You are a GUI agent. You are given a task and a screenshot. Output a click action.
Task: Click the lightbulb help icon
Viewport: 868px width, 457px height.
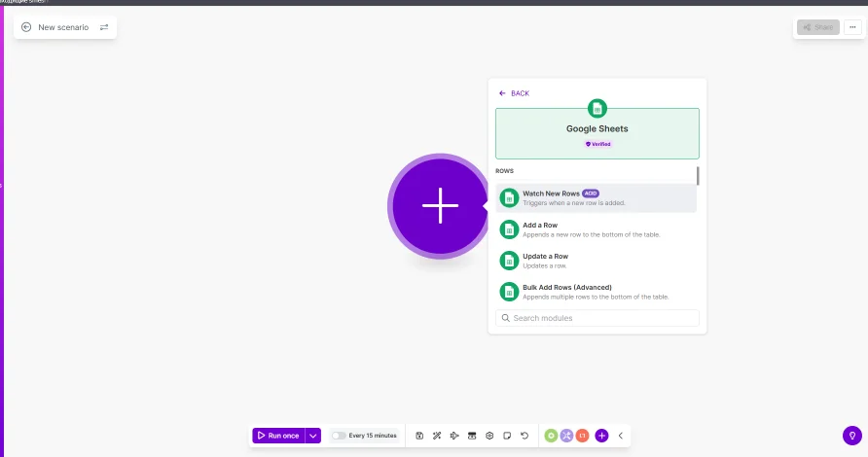tap(852, 436)
